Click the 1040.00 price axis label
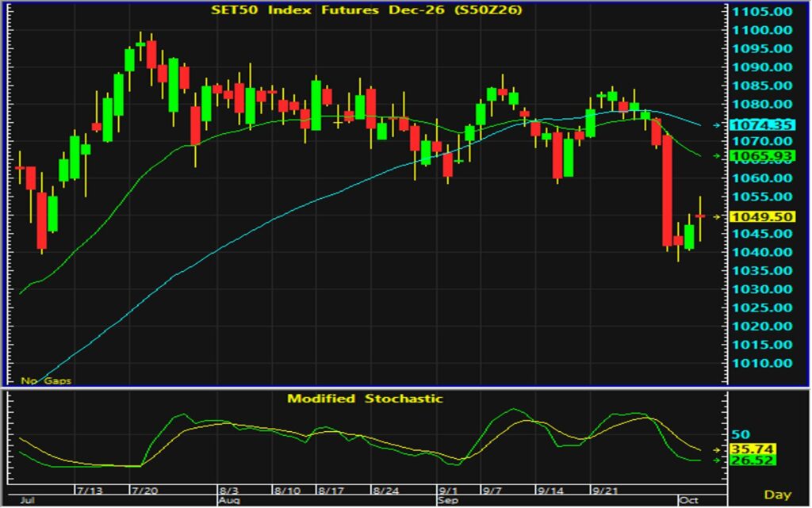Screen dimensions: 812x508 coord(762,253)
